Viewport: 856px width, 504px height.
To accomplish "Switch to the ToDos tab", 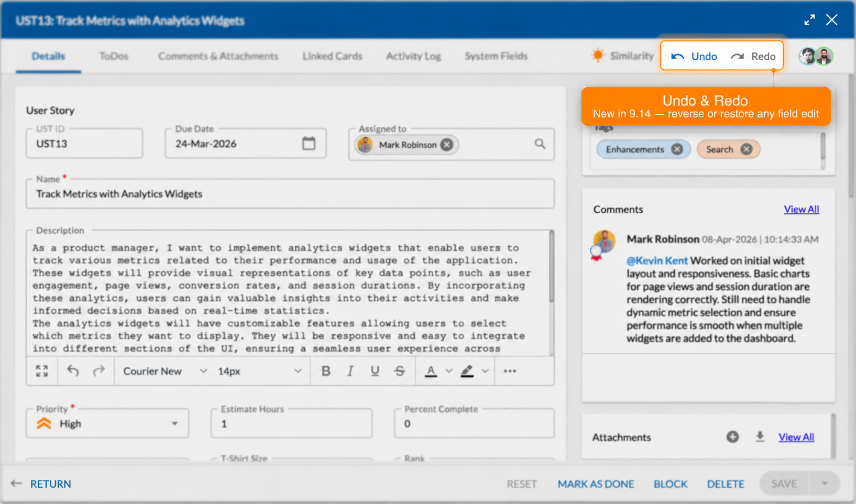I will 114,56.
